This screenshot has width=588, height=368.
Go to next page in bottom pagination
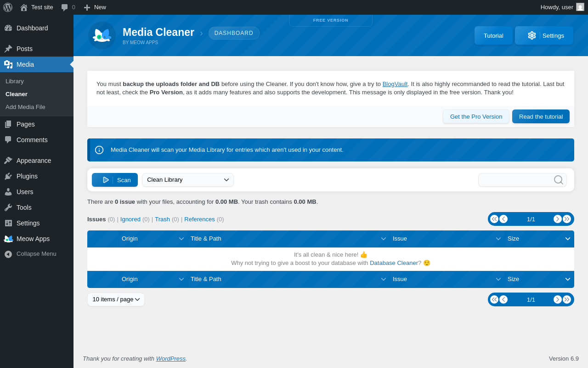click(558, 299)
